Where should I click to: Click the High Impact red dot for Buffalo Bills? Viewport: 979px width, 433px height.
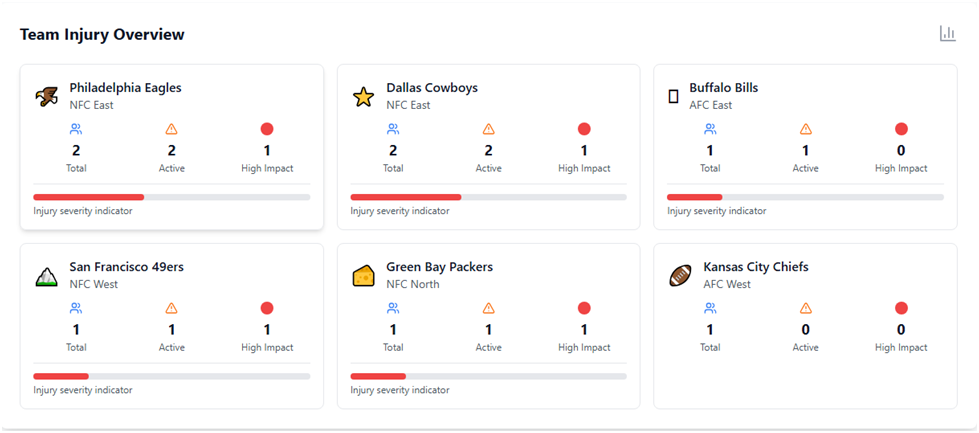901,129
